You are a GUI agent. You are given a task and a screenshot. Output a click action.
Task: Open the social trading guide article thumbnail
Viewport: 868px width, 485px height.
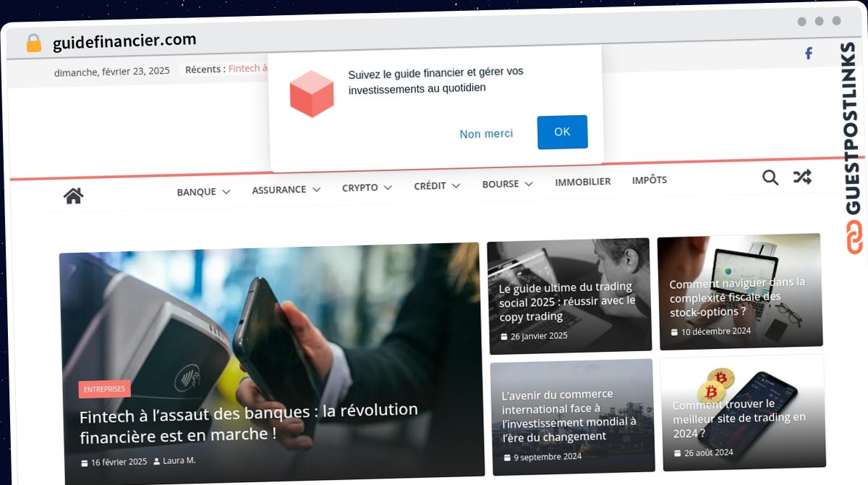[570, 296]
